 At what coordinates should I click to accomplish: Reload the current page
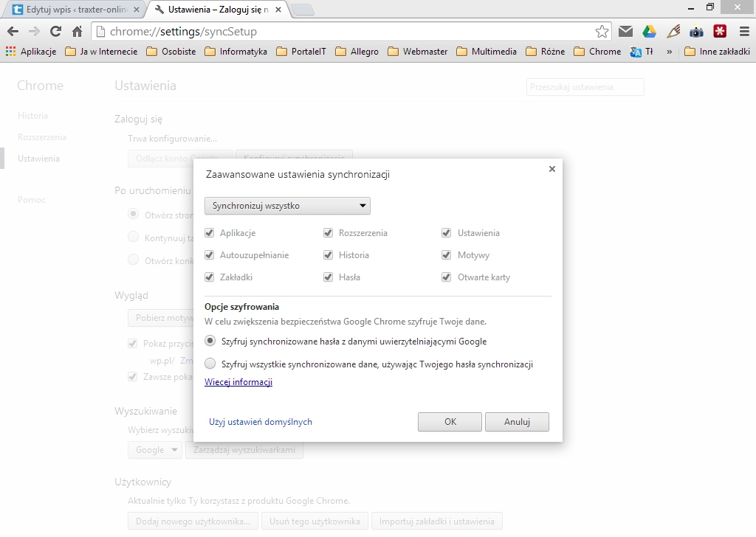pos(56,32)
